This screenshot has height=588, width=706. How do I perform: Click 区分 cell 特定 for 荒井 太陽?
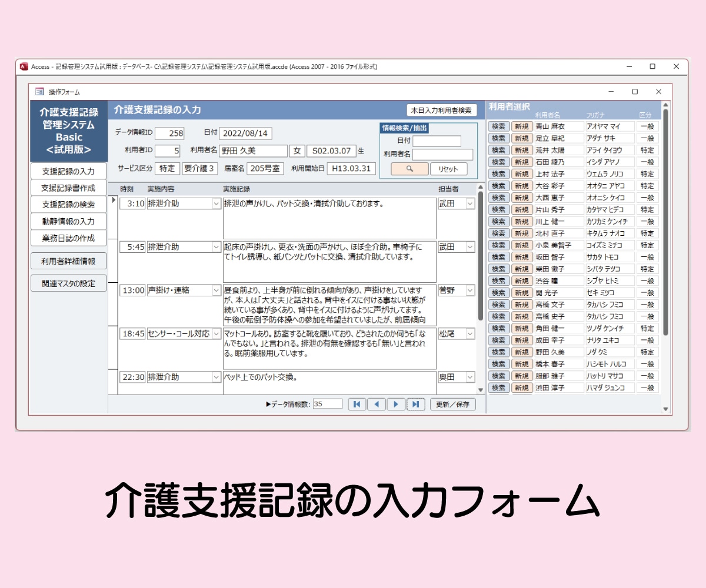click(x=647, y=150)
